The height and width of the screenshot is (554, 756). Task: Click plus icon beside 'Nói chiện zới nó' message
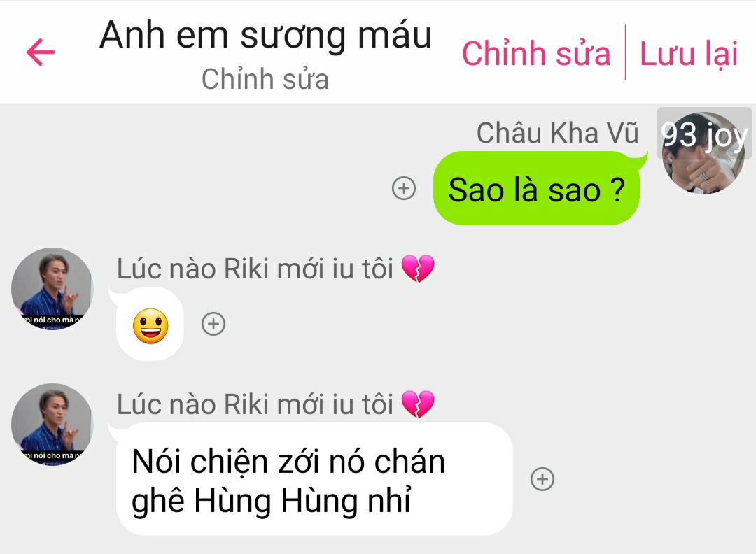[542, 479]
